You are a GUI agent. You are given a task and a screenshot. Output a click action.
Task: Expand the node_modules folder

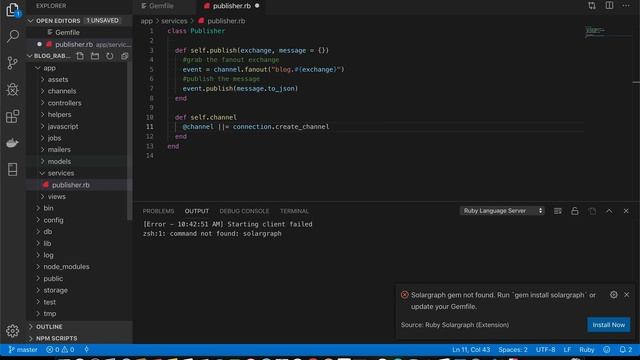coord(80,267)
